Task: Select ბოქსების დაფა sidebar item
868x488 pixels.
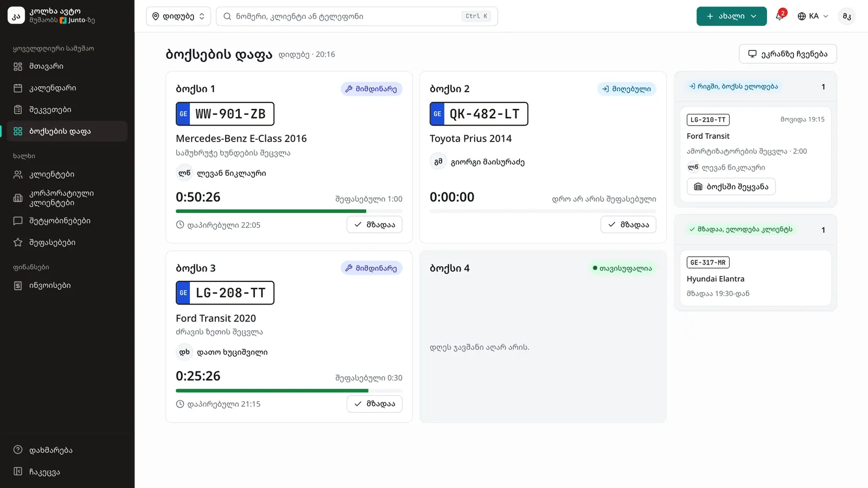Action: pos(67,131)
